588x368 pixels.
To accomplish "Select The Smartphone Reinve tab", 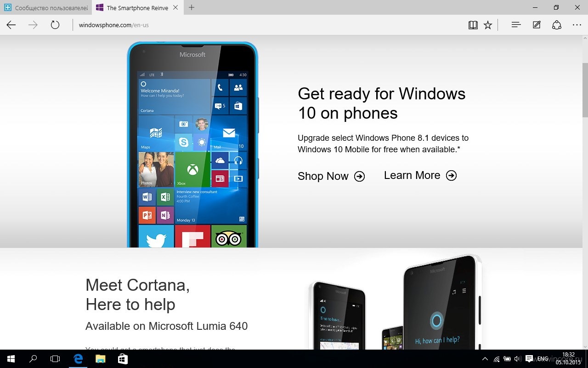I will (x=138, y=8).
